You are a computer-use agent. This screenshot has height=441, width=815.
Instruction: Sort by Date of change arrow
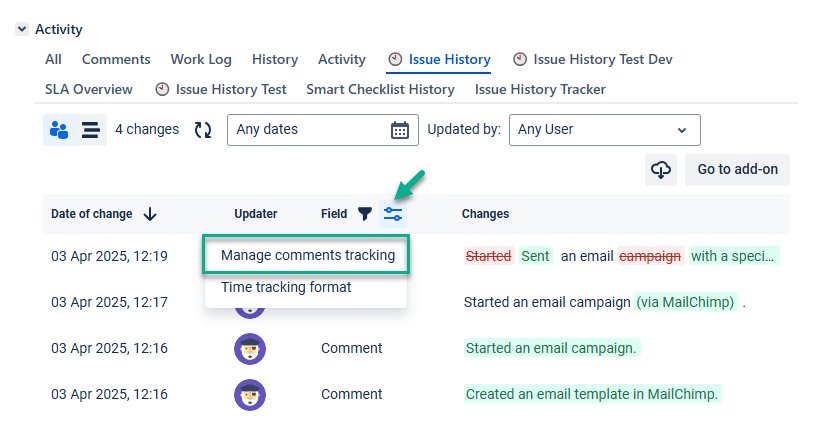[x=150, y=214]
